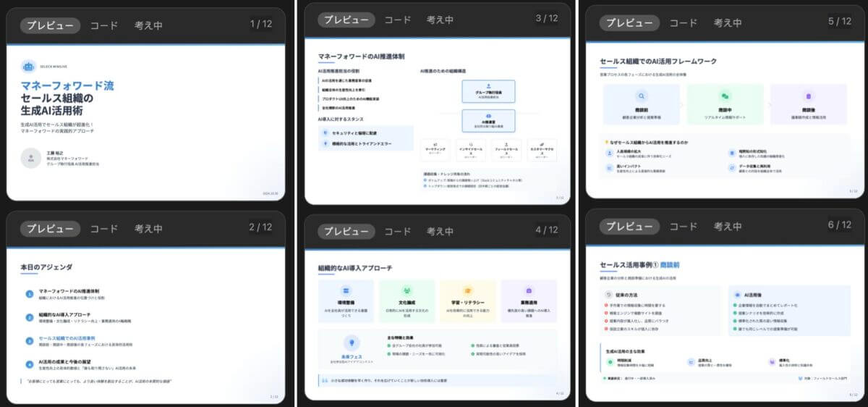Click the インサイドセールス organization box

point(471,150)
